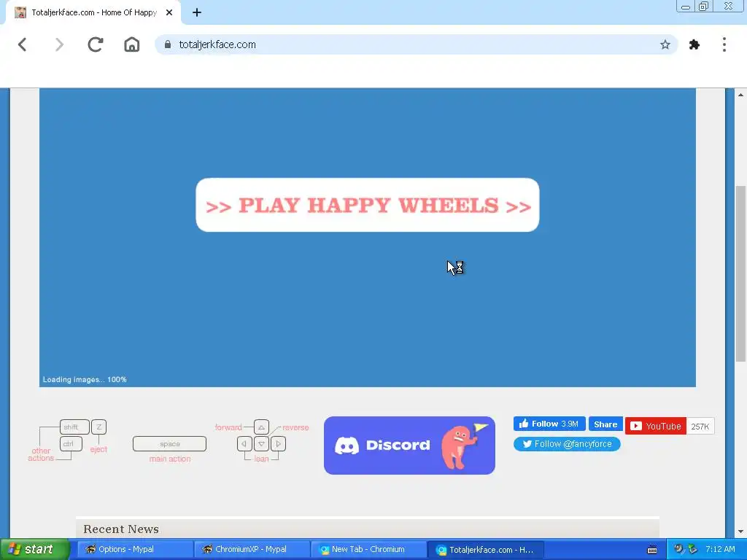The height and width of the screenshot is (560, 747).
Task: Open the extensions puzzle icon
Action: [694, 44]
